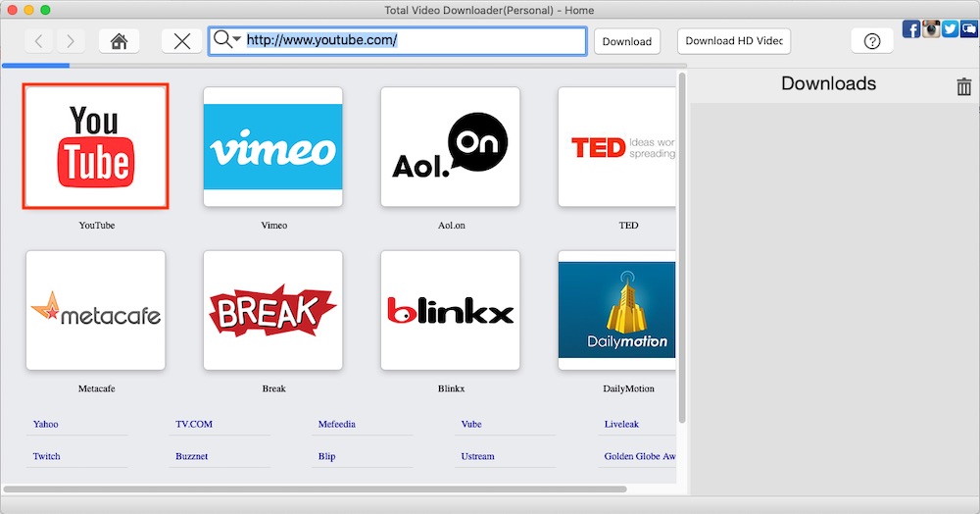The image size is (980, 514).
Task: Clear downloads with the trash icon
Action: coord(963,86)
